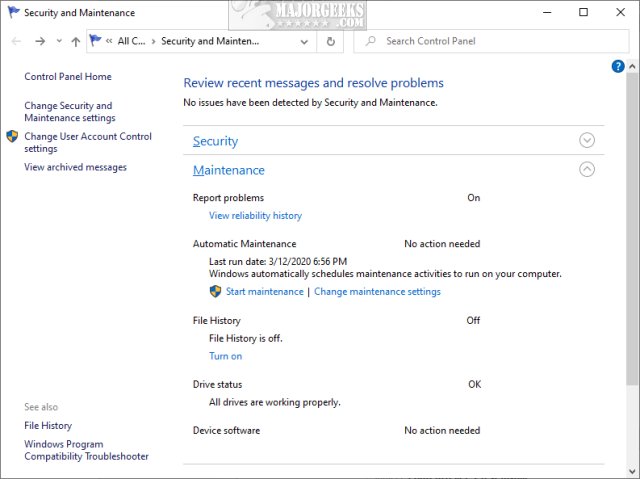Image resolution: width=640 pixels, height=479 pixels.
Task: Click the Back navigation arrow
Action: pyautogui.click(x=16, y=41)
